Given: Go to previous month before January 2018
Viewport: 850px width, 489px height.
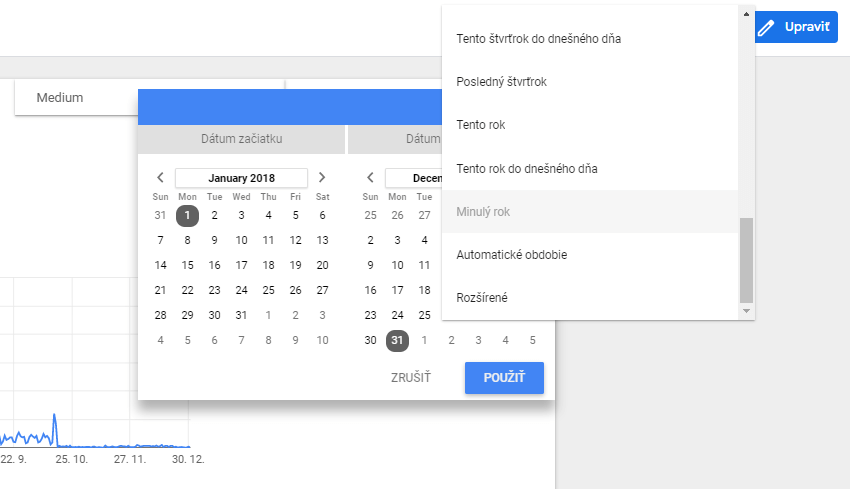Looking at the screenshot, I should point(160,177).
